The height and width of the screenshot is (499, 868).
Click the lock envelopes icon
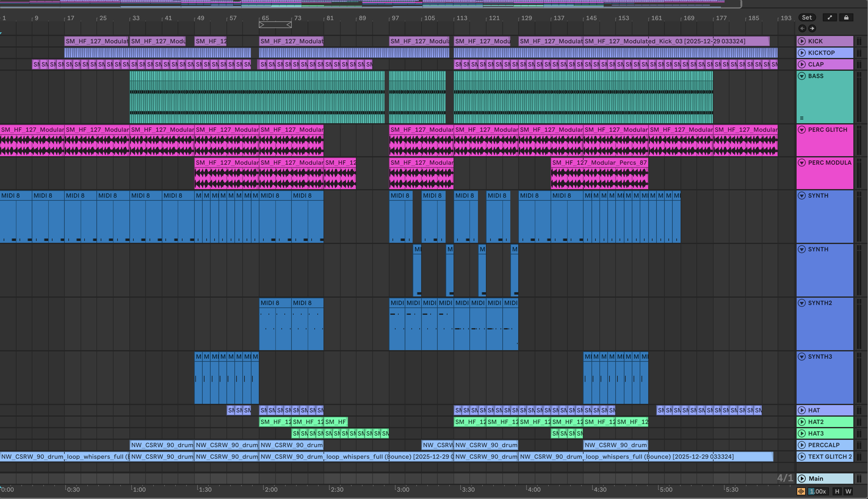(846, 17)
